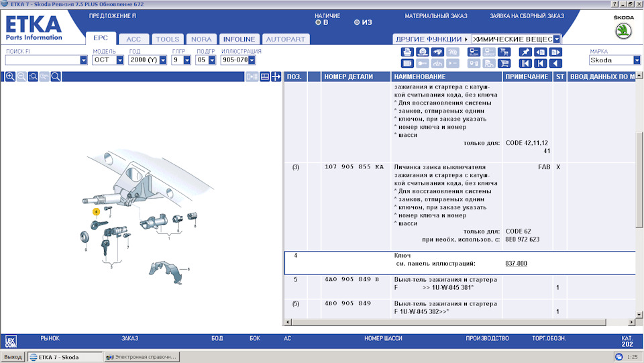Select the 'ИЗ' availability radio button

coord(357,23)
